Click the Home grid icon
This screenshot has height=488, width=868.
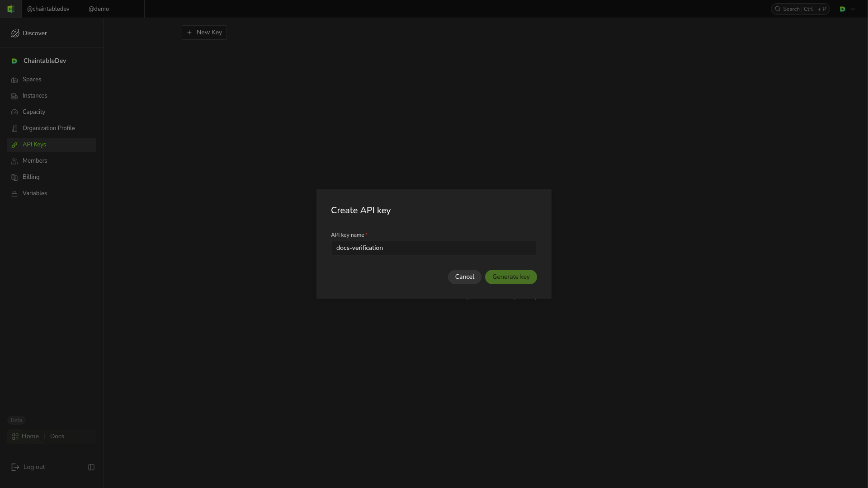pyautogui.click(x=15, y=436)
